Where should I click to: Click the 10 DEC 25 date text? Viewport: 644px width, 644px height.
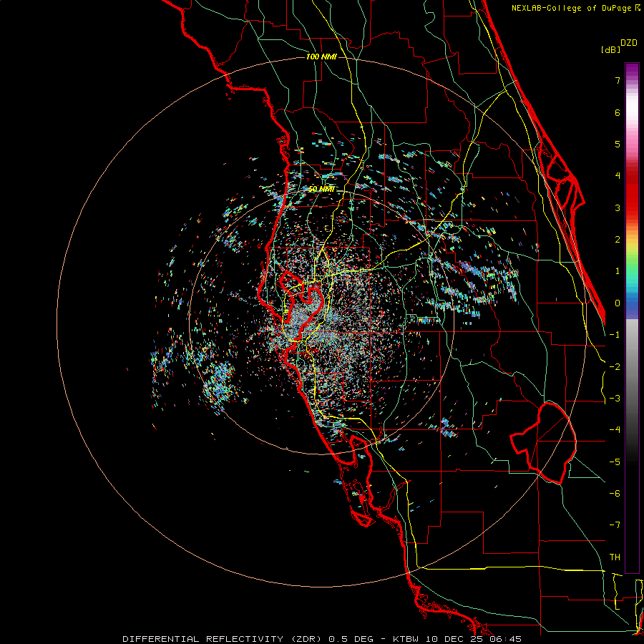click(456, 639)
